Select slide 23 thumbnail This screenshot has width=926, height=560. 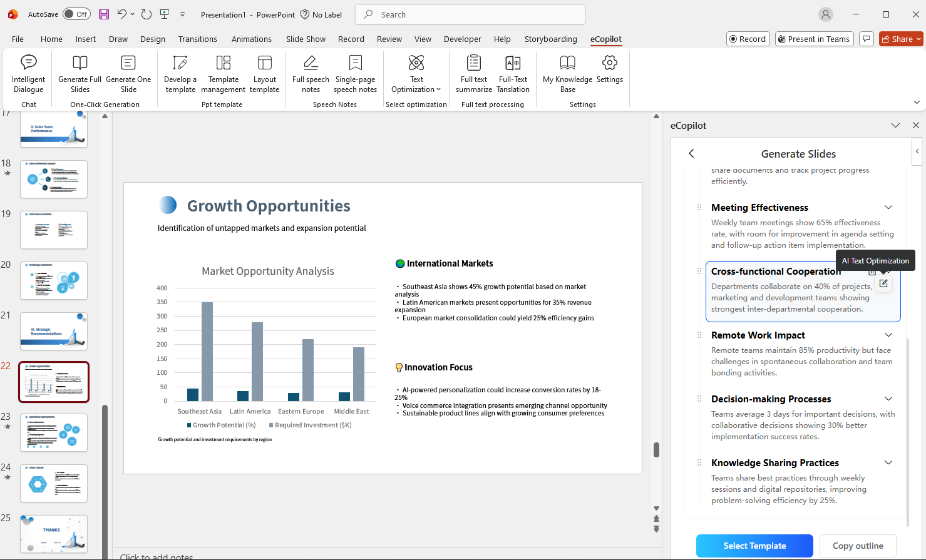(53, 432)
